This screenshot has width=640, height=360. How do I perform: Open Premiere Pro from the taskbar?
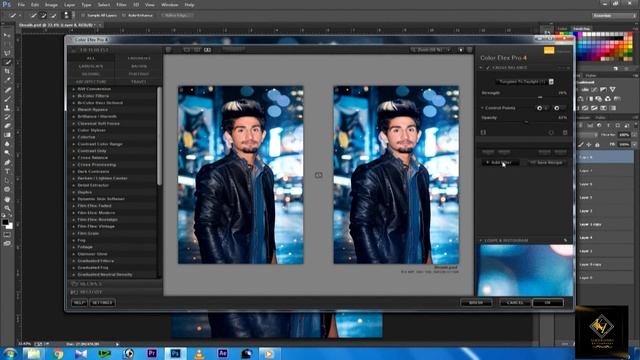(152, 353)
